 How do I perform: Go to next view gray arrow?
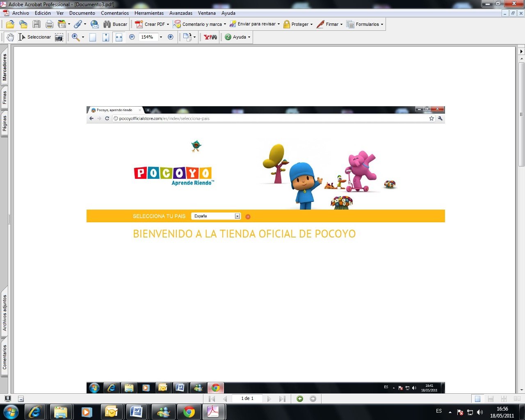313,399
